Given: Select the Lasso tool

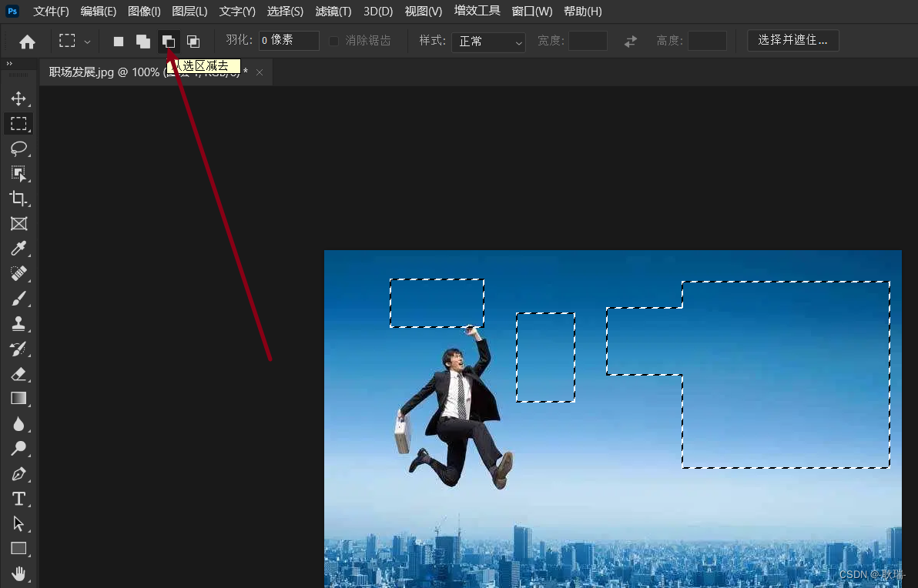Looking at the screenshot, I should (x=18, y=149).
